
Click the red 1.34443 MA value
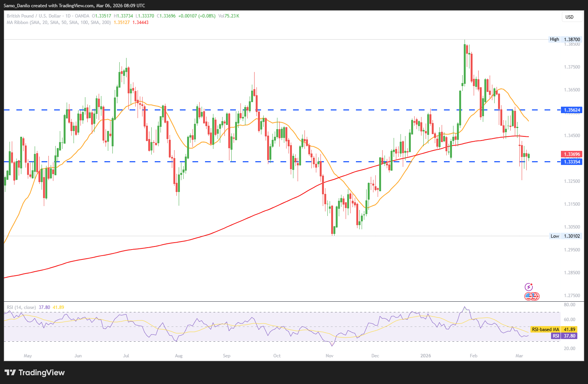[140, 22]
